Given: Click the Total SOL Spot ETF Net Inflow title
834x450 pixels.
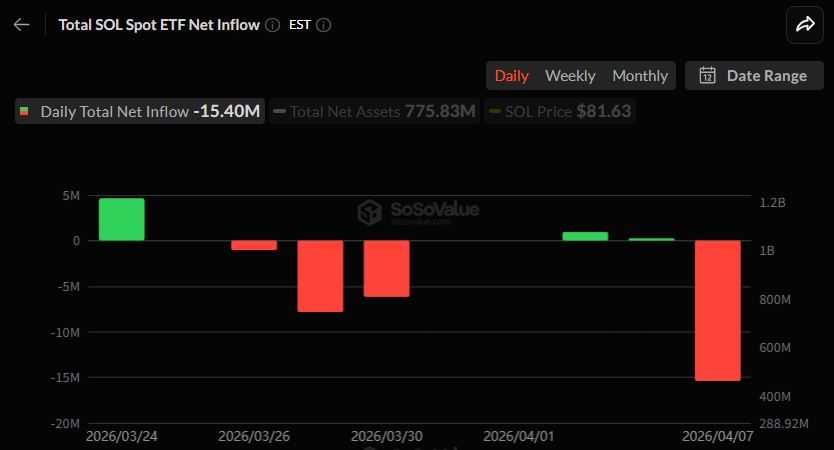Looking at the screenshot, I should click(x=159, y=25).
